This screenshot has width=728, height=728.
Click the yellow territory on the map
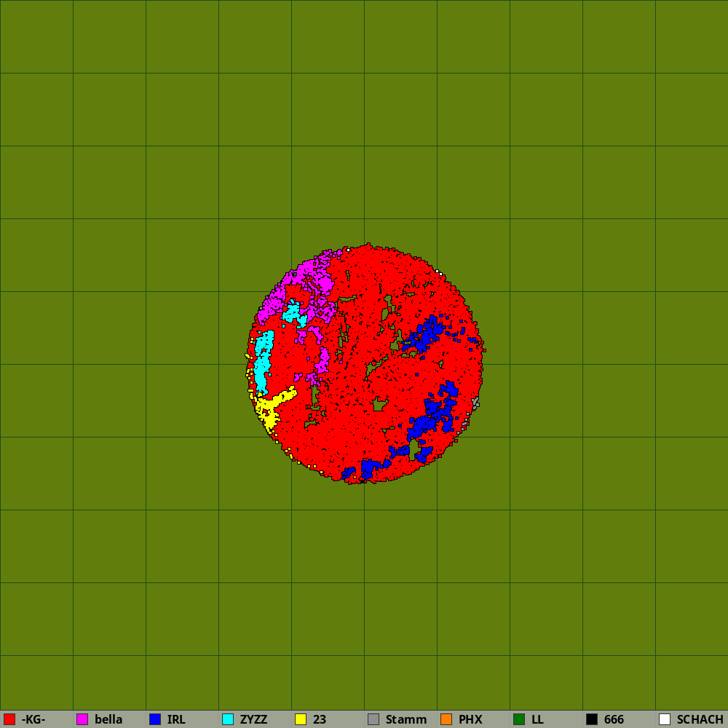pos(269,408)
